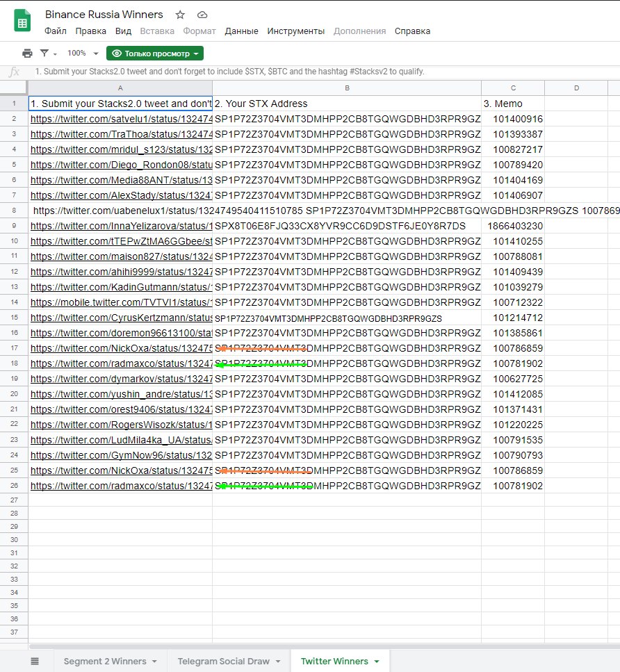Image resolution: width=620 pixels, height=672 pixels.
Task: Select the Twitter Winners sheet tab
Action: coord(334,662)
